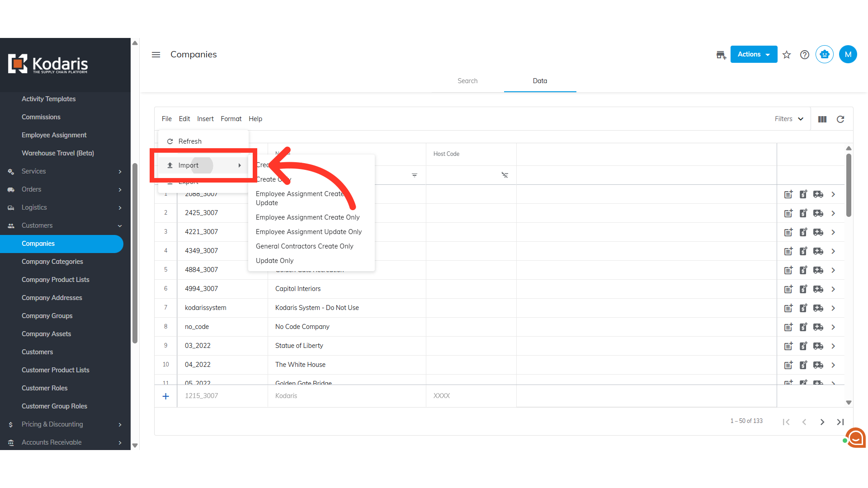Open the column chooser icon

822,119
